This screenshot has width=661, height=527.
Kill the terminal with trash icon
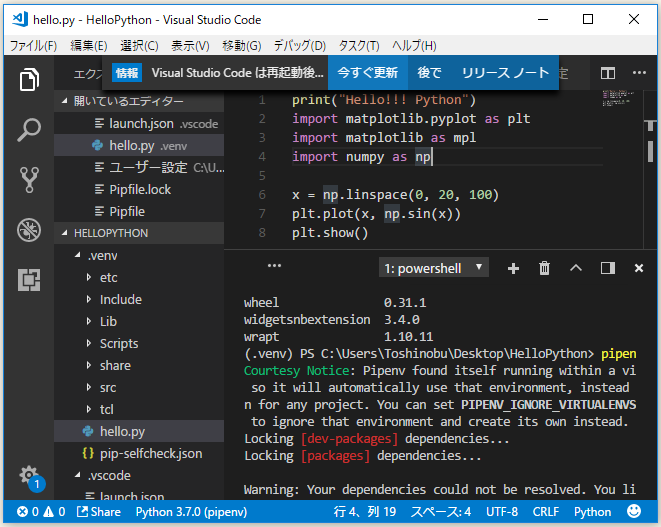(544, 268)
